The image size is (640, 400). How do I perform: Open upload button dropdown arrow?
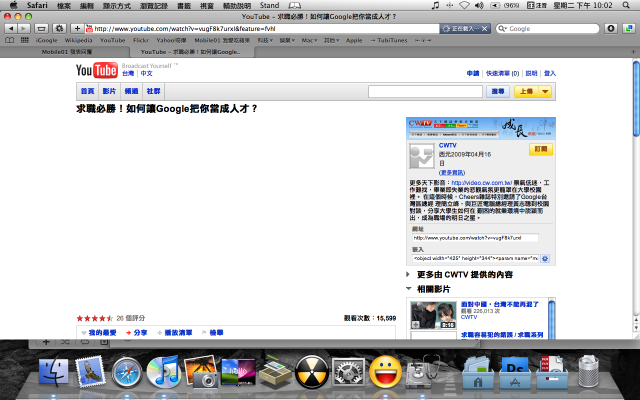545,91
